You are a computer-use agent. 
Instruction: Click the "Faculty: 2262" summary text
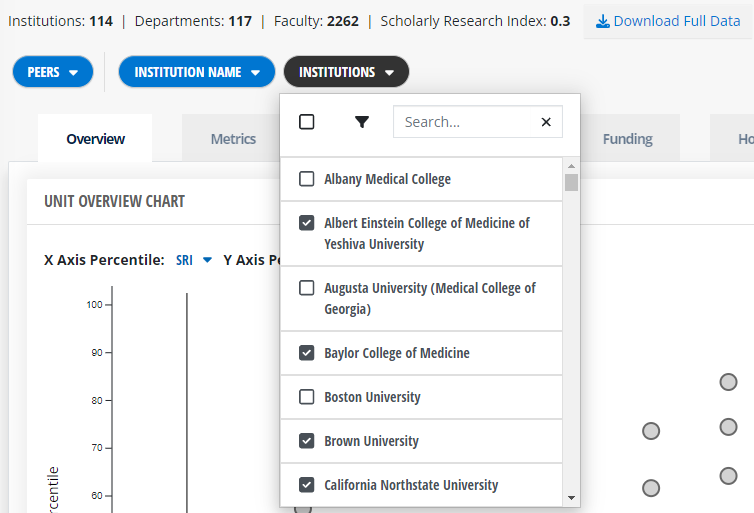click(316, 21)
